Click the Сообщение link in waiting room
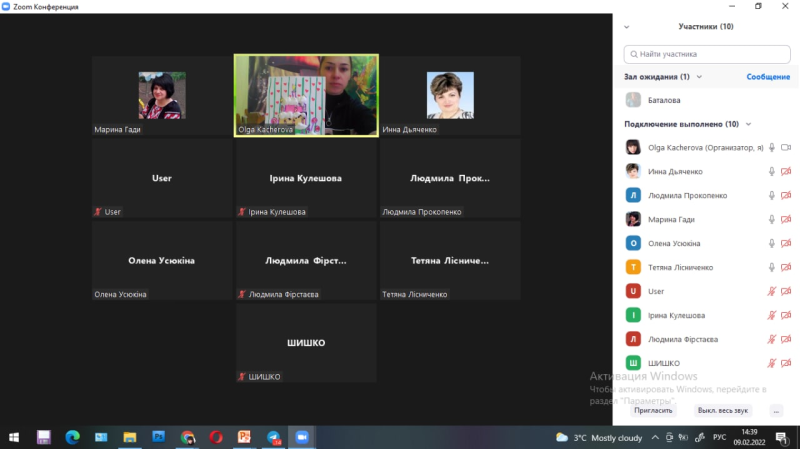The image size is (800, 449). pyautogui.click(x=768, y=77)
